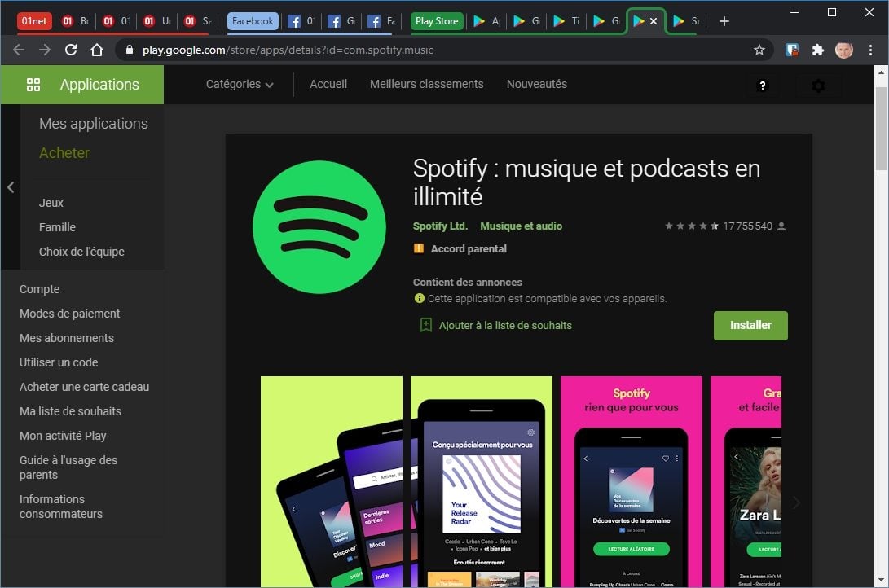This screenshot has height=588, width=889.
Task: Open the Facebook tab group
Action: tap(253, 21)
